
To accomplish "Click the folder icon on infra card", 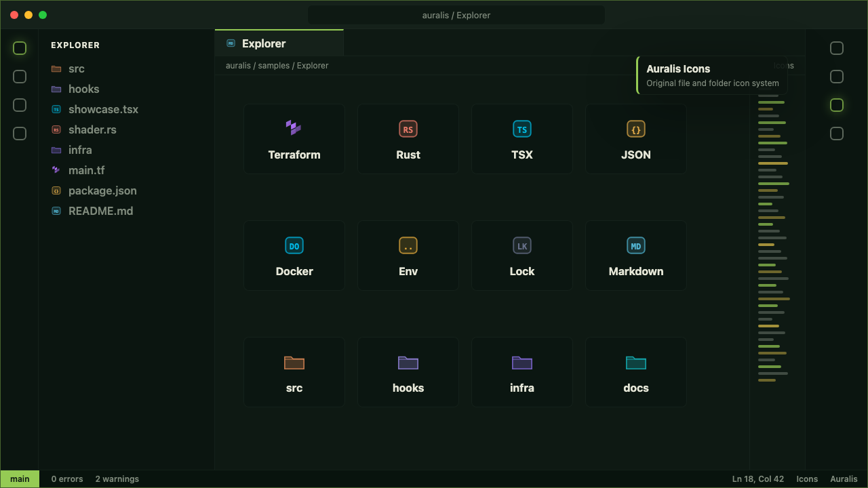I will tap(522, 363).
